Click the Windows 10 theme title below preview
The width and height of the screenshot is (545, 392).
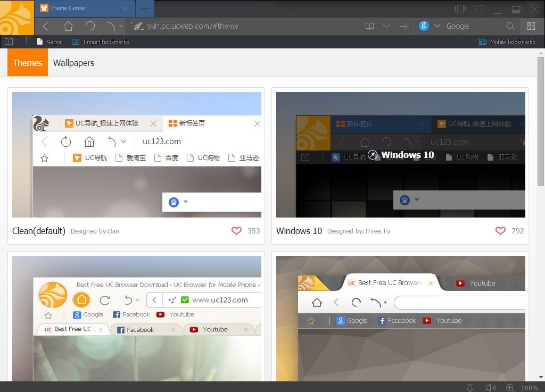coord(299,231)
